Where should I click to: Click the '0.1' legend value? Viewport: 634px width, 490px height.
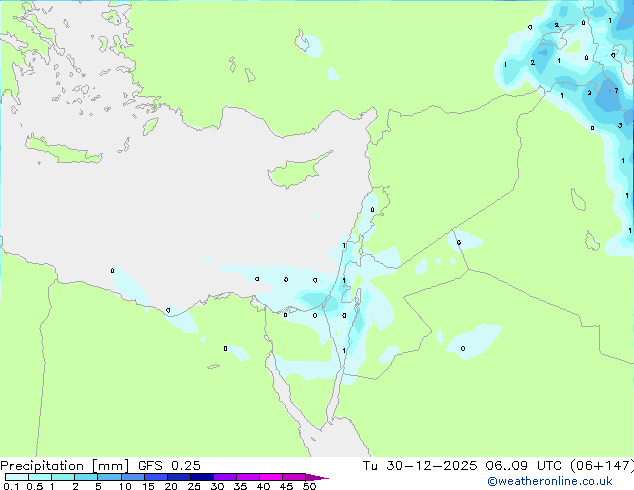click(x=11, y=486)
